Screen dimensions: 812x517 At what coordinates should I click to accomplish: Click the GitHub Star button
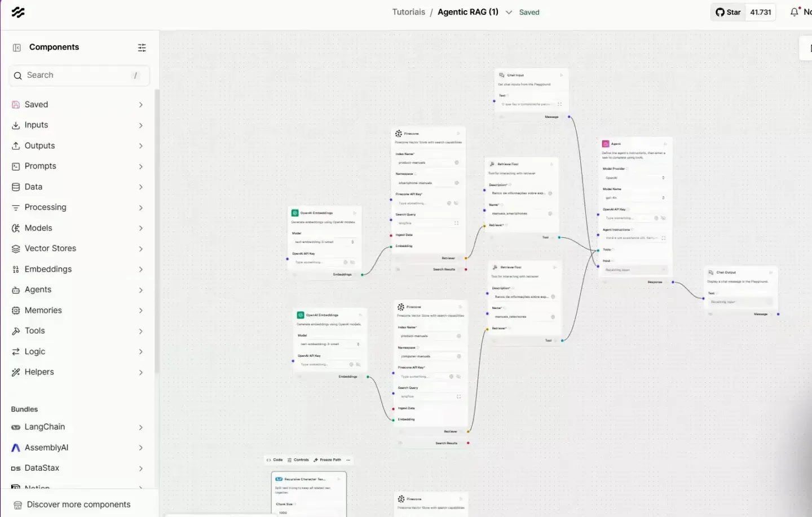728,12
